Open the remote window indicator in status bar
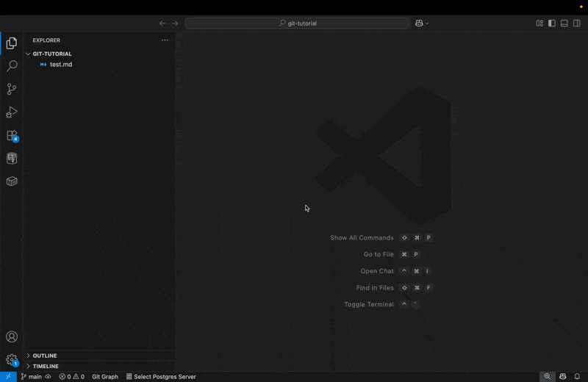Screen dimensions: 588x382 8,376
